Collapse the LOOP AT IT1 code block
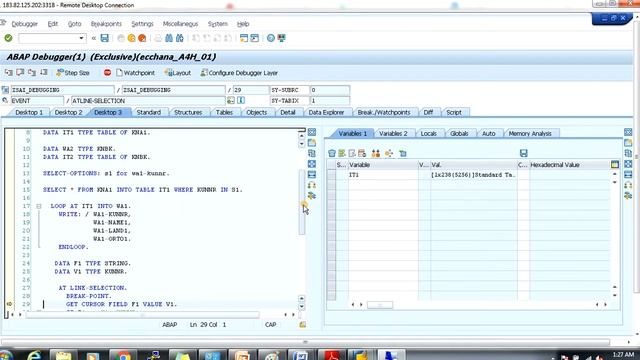This screenshot has height=360, width=640. click(x=39, y=206)
